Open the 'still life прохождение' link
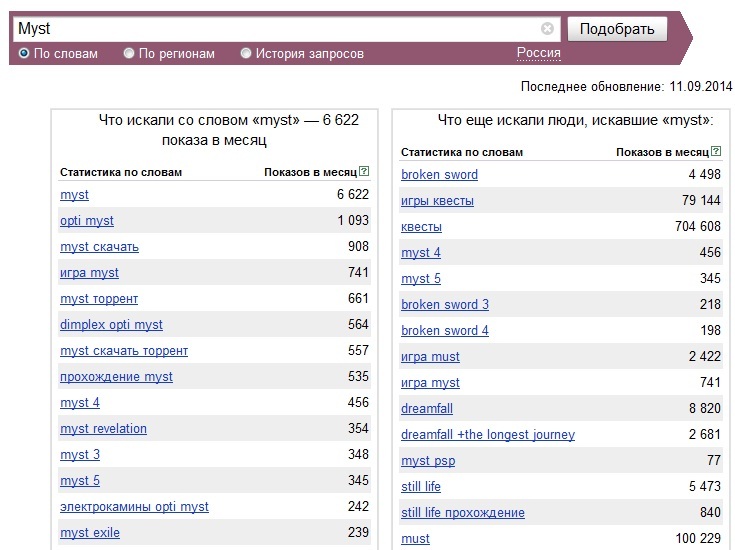735x550 pixels. point(463,513)
